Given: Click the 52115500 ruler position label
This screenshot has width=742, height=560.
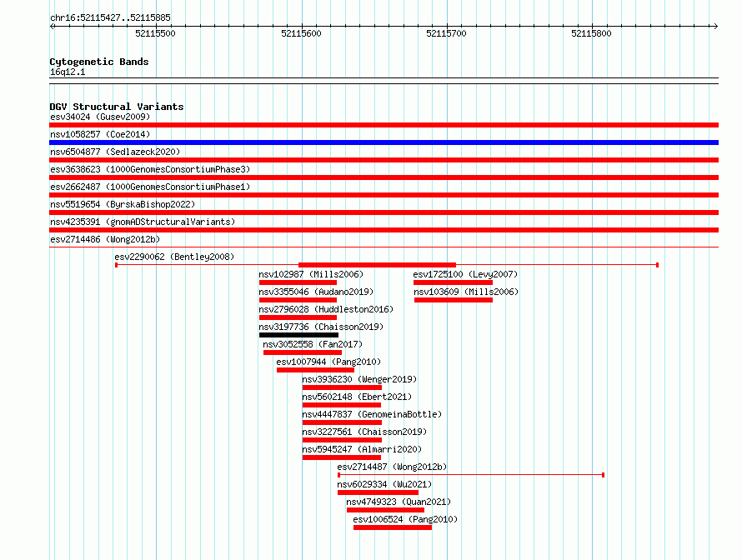Looking at the screenshot, I should point(155,33).
